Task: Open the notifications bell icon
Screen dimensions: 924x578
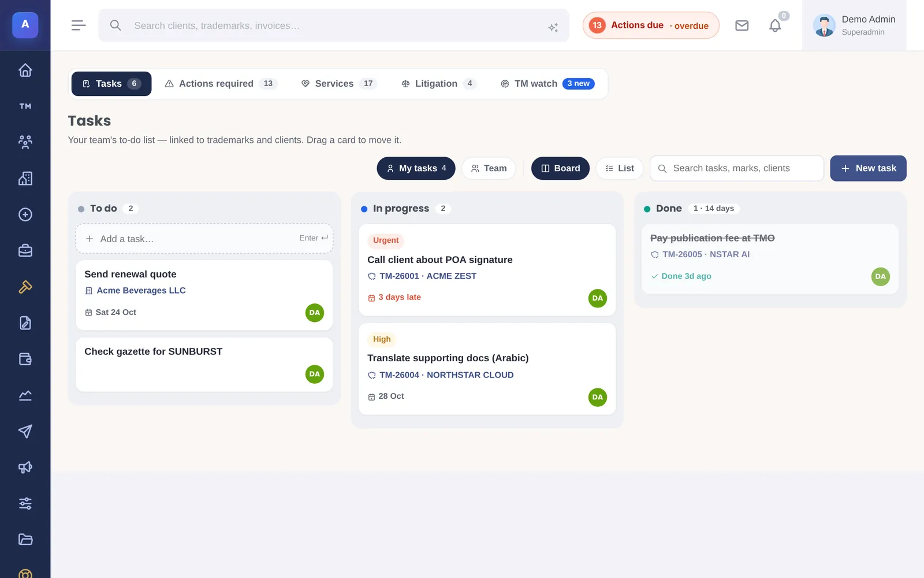Action: tap(775, 25)
